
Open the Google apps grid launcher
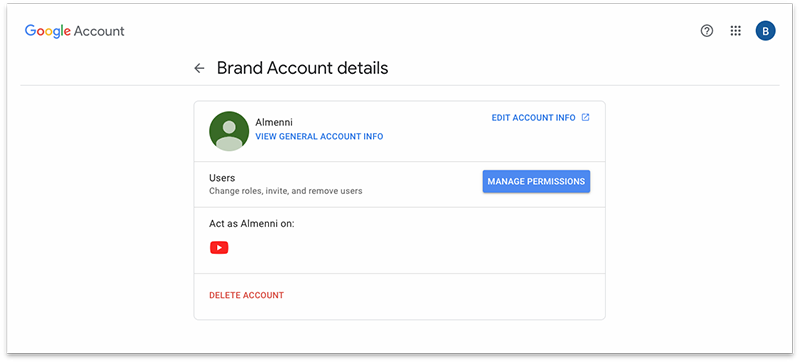(735, 31)
